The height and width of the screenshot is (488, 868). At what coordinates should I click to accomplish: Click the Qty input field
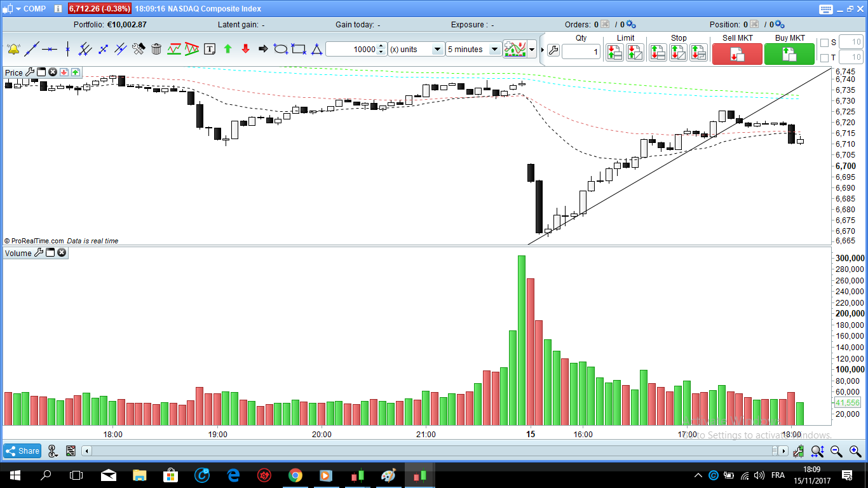(581, 52)
